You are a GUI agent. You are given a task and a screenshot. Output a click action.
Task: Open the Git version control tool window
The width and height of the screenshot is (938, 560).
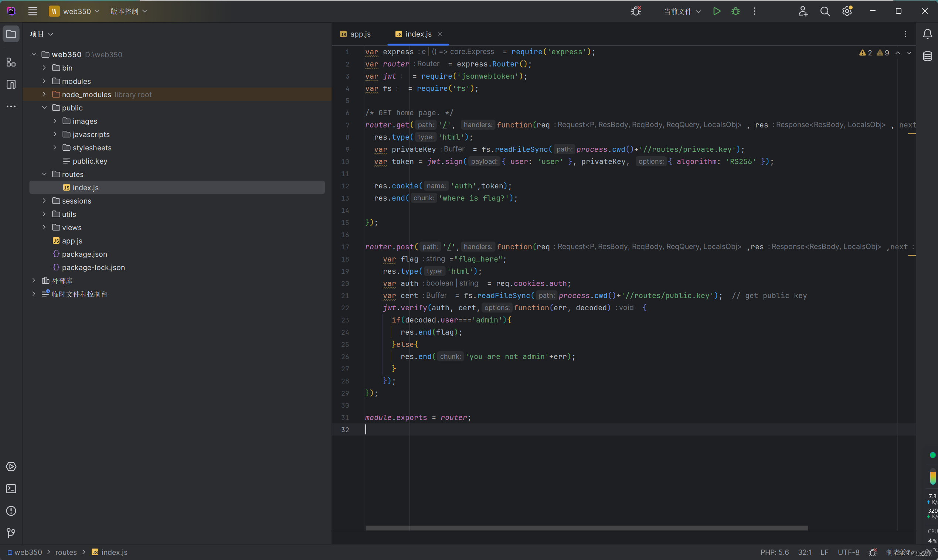(11, 533)
